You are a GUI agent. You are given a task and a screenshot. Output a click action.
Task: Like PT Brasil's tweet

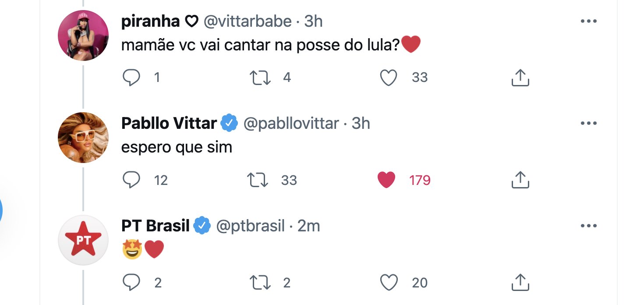pyautogui.click(x=388, y=283)
